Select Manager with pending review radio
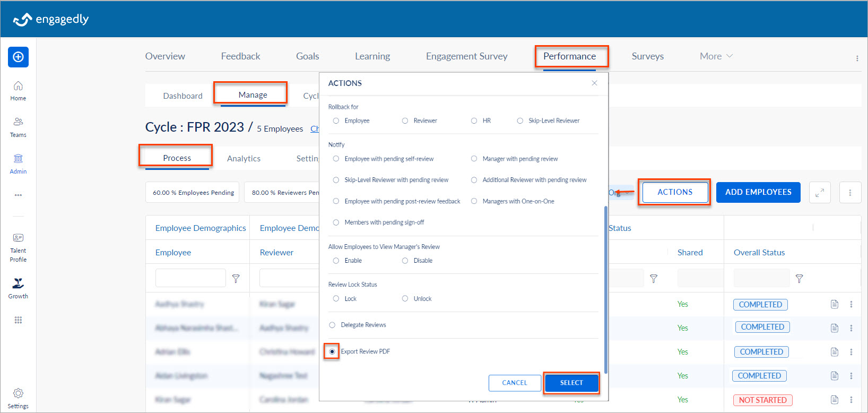Viewport: 868px width, 413px height. click(474, 159)
